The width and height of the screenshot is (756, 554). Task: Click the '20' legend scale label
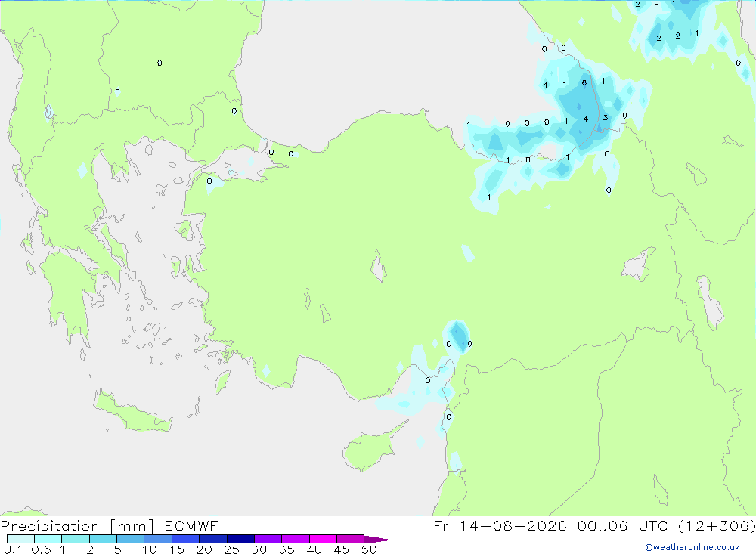coord(204,549)
